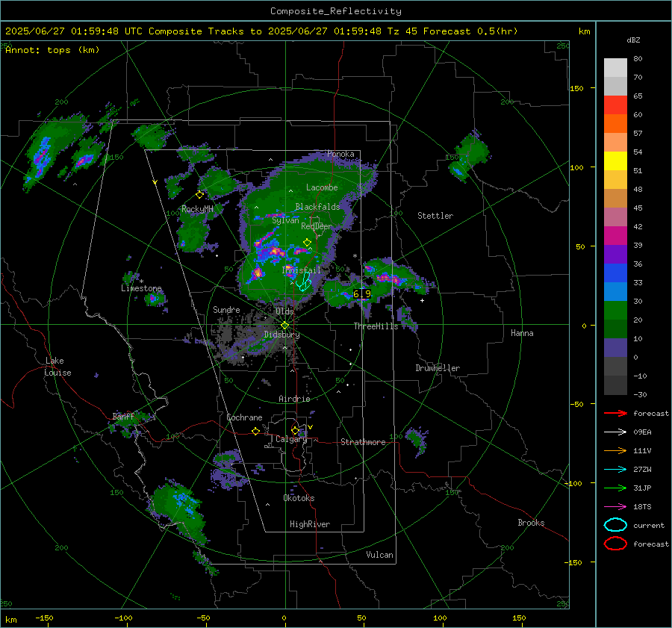Viewport: 672px width, 628px height.
Task: Click the dBZ heading above color scale
Action: click(x=633, y=40)
